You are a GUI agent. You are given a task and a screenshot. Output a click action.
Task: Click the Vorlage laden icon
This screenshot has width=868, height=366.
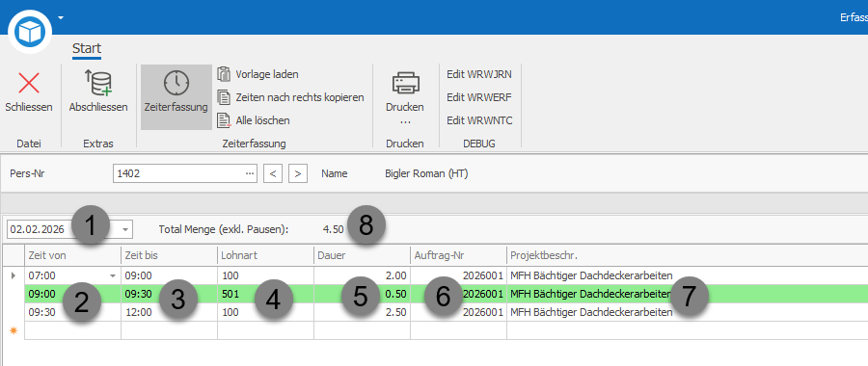click(224, 73)
